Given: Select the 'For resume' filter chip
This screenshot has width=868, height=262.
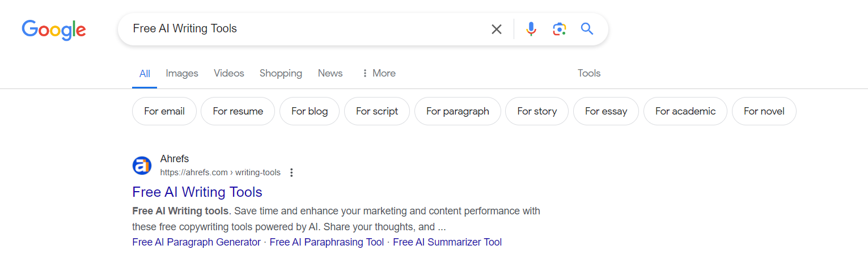Looking at the screenshot, I should coord(238,111).
